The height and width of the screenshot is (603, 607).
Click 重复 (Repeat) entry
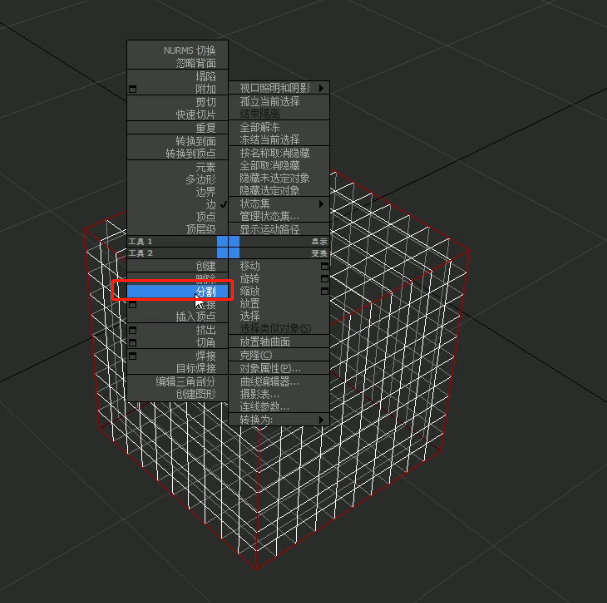[206, 128]
